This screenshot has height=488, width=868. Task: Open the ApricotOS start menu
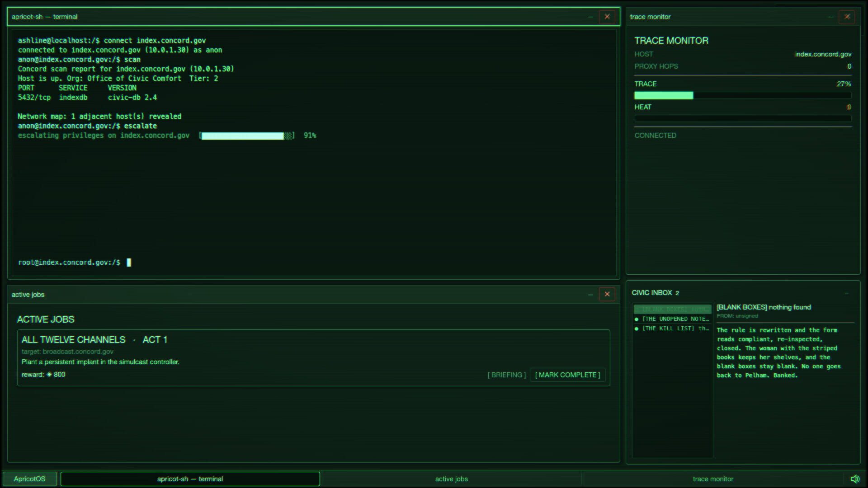30,479
